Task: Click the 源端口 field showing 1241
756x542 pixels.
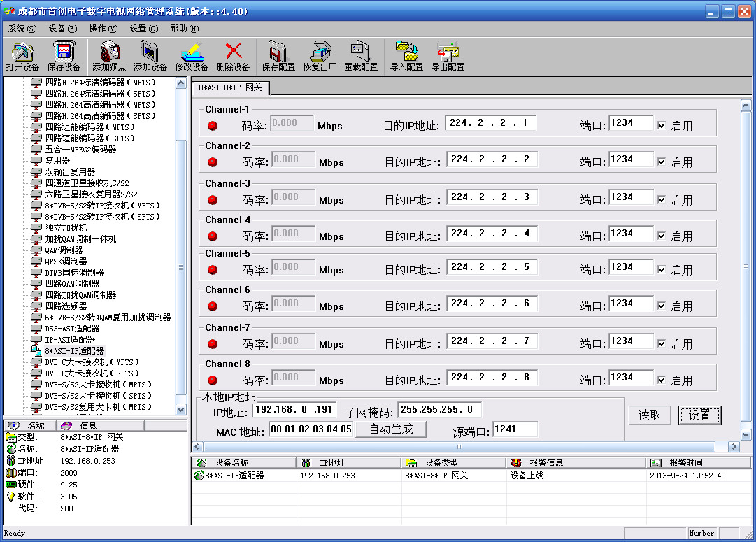Action: [515, 429]
